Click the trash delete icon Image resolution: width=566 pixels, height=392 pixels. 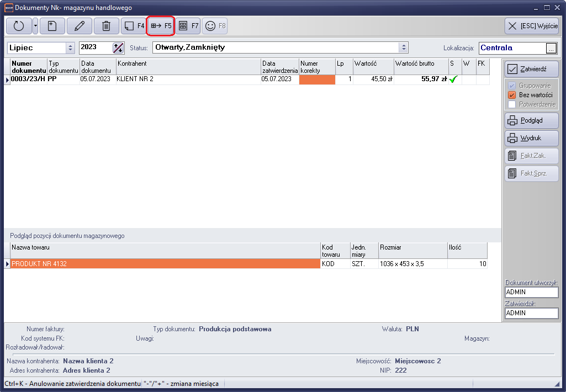pos(106,26)
